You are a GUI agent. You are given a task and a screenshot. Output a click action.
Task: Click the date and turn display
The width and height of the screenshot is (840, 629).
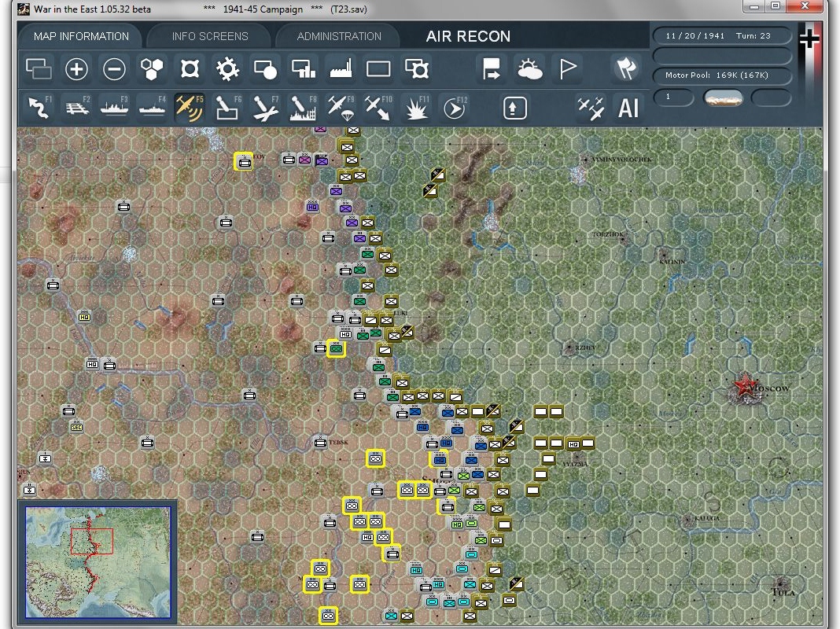(721, 36)
